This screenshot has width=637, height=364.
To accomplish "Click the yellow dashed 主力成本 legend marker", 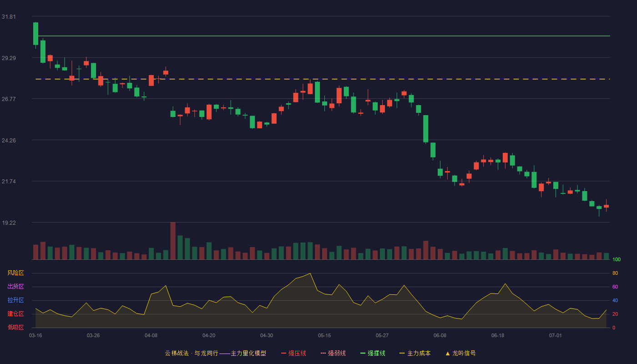I will click(x=402, y=353).
